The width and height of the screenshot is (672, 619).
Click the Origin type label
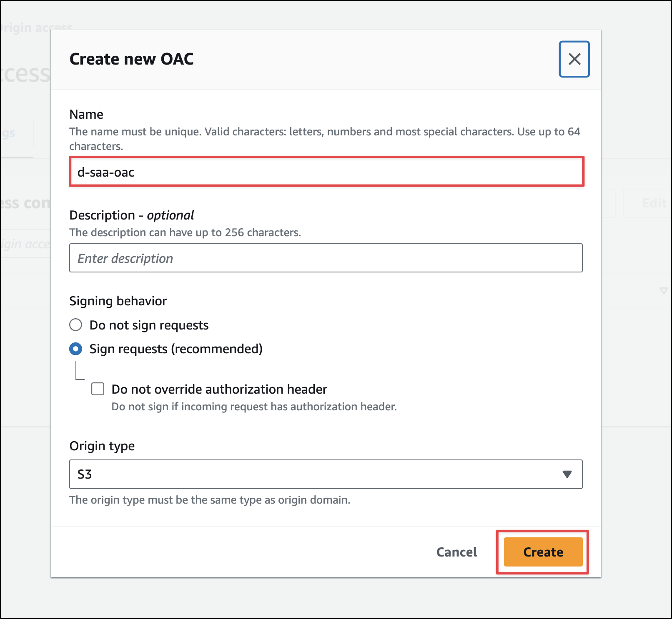pos(102,446)
